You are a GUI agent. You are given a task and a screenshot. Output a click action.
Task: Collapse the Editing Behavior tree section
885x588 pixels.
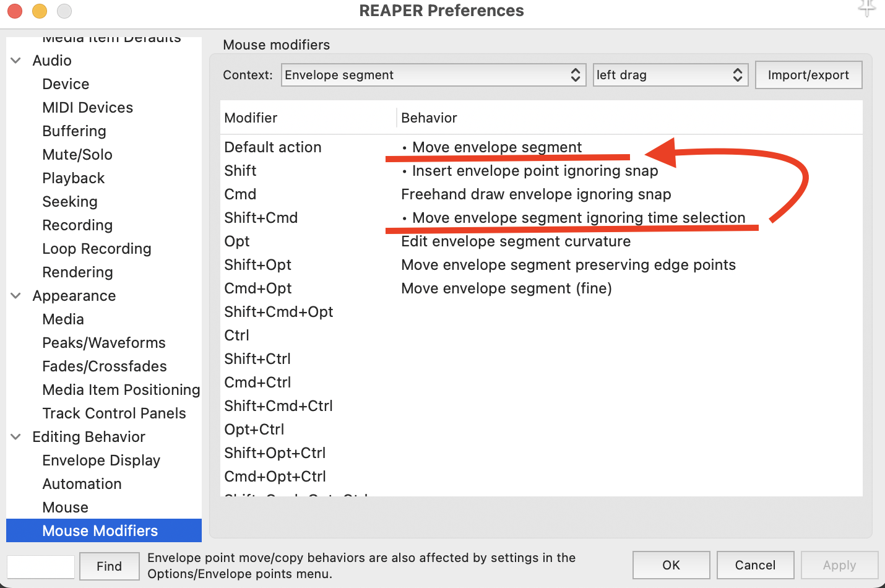click(16, 437)
